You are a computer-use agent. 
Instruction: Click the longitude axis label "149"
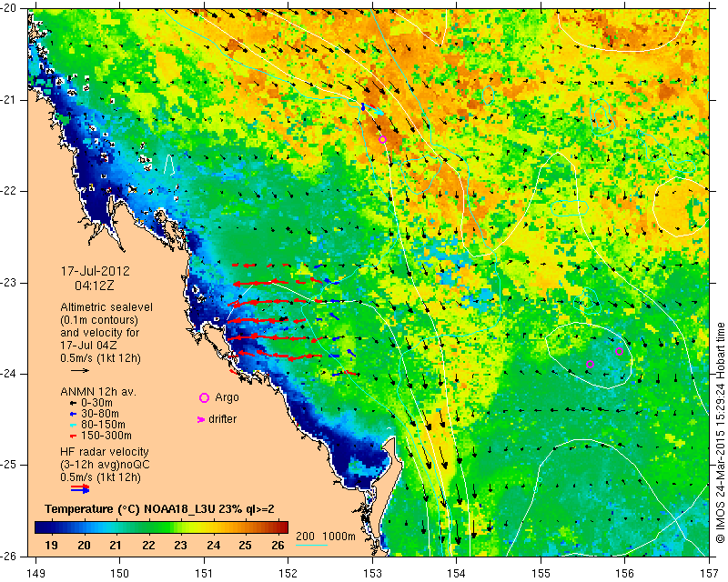pyautogui.click(x=35, y=574)
